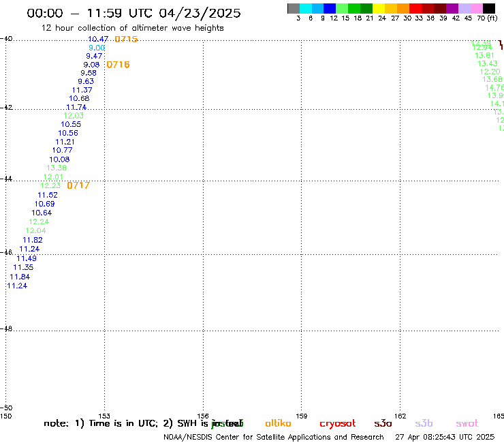This screenshot has width=504, height=443.
Task: Click the reading 10.56
Action: coord(68,133)
